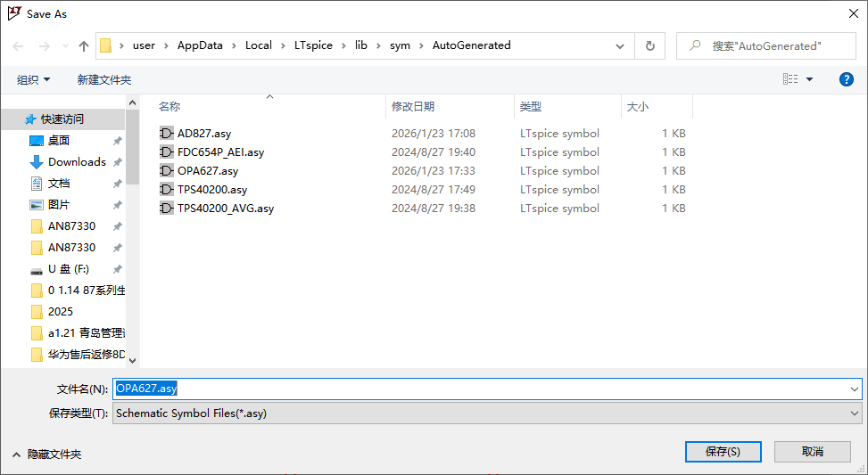This screenshot has height=475, width=868.
Task: Close the Save As dialog
Action: point(854,14)
